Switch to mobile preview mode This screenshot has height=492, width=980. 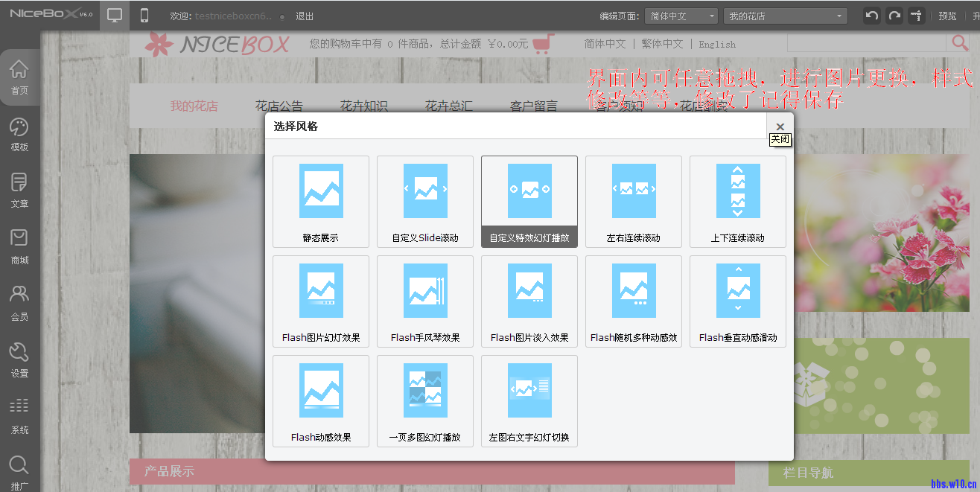144,15
